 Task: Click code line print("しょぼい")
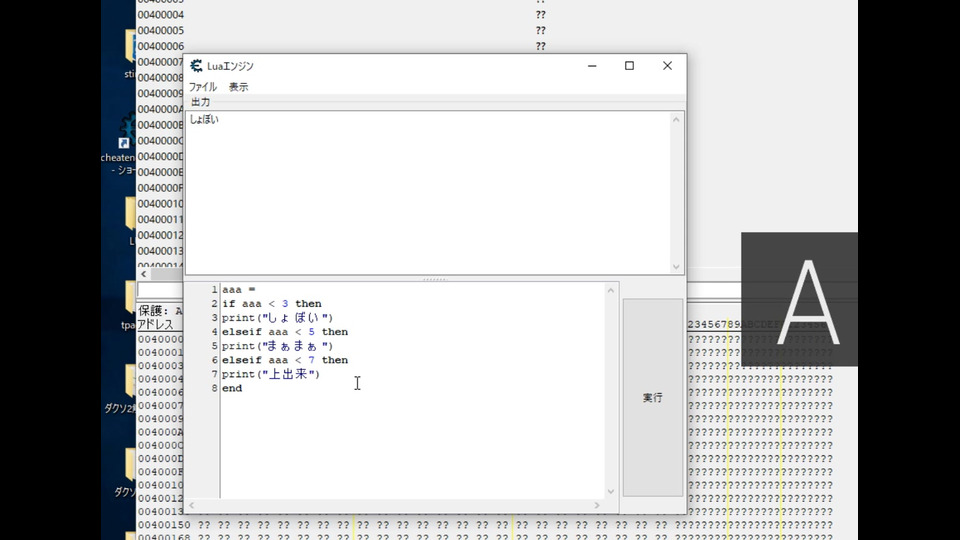[277, 318]
